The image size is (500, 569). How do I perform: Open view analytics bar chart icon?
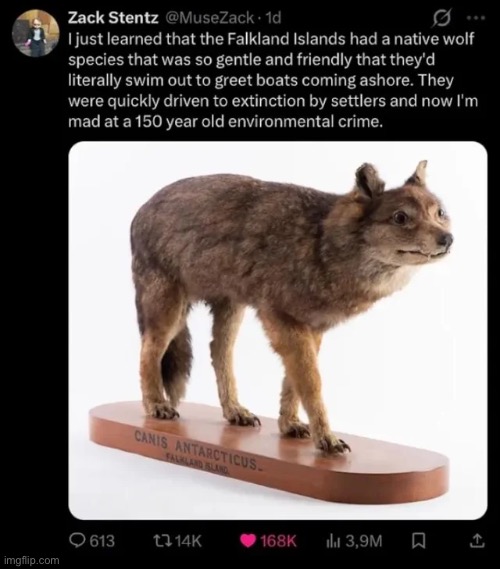(x=333, y=541)
